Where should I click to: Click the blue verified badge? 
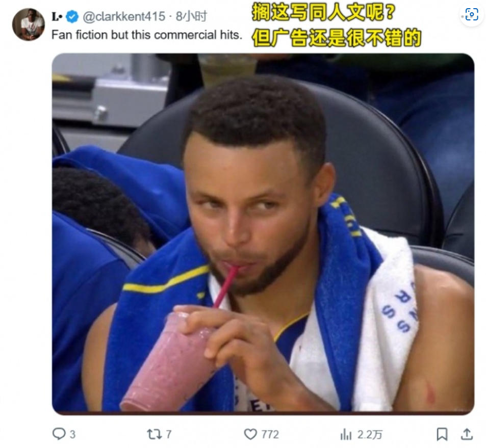pos(72,16)
